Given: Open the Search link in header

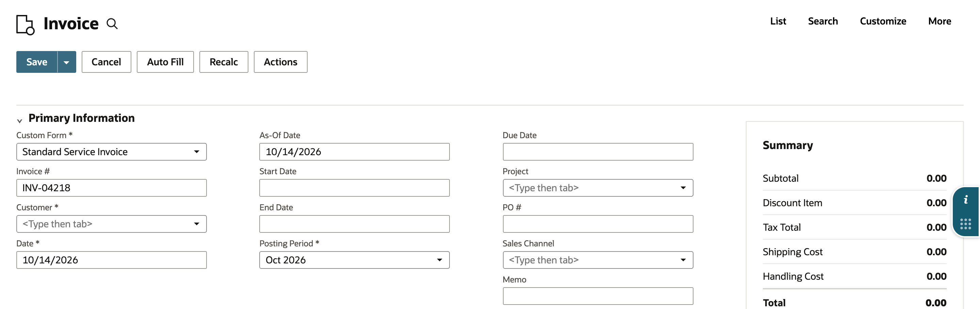Looking at the screenshot, I should tap(823, 21).
